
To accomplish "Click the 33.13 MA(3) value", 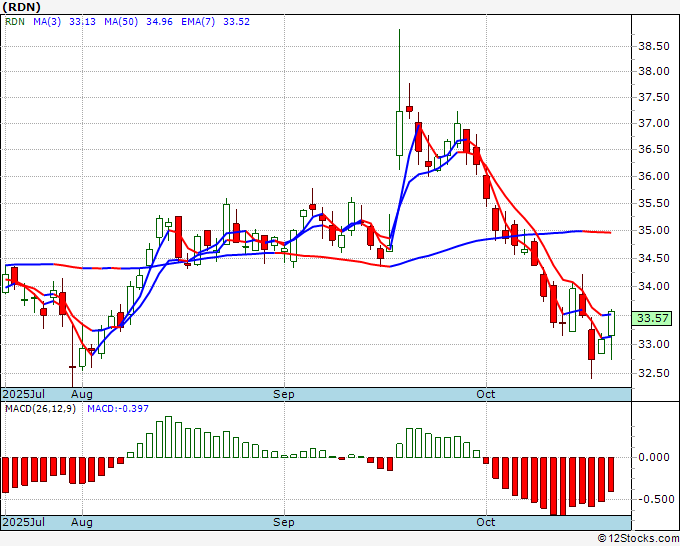I will click(x=82, y=22).
